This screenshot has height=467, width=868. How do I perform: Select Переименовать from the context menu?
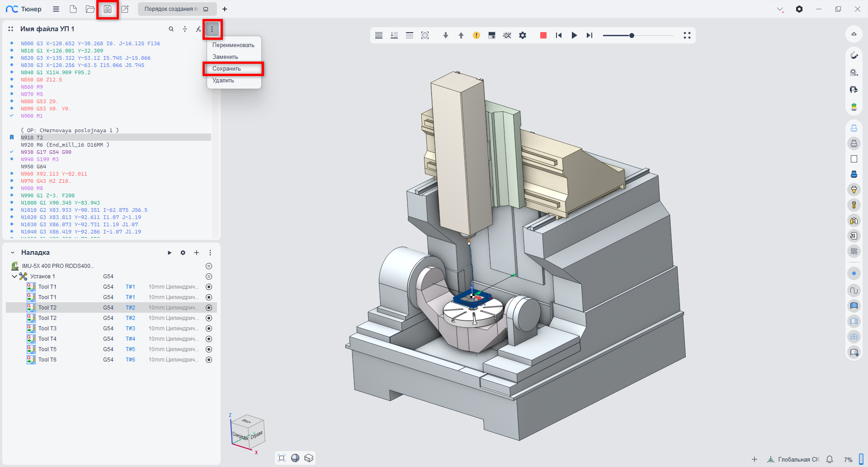click(233, 45)
